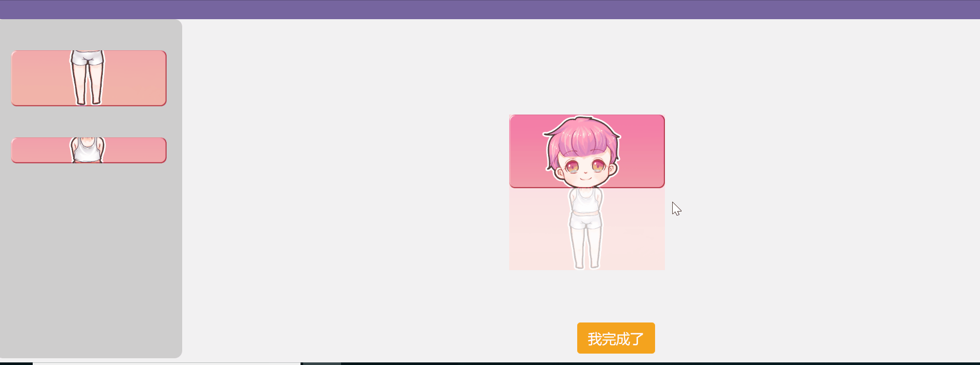Select the torso puzzle piece in sidebar
Screen dimensions: 980x365
[x=89, y=150]
